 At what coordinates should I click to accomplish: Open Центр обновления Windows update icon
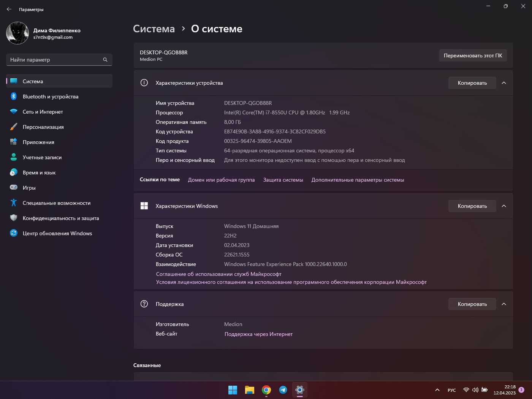pyautogui.click(x=14, y=233)
